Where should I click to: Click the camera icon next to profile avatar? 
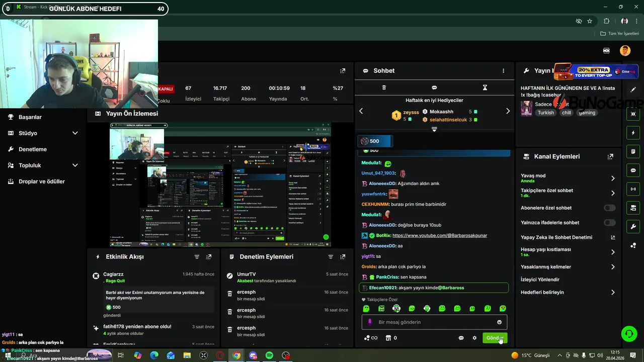(606, 50)
